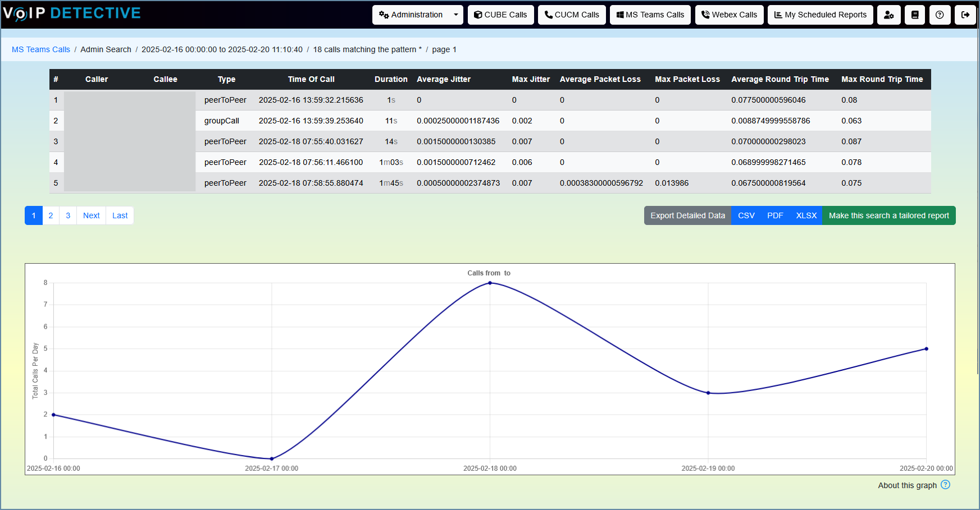Click time 2025-02-18 07:55:40.031627
This screenshot has height=510, width=980.
point(311,141)
